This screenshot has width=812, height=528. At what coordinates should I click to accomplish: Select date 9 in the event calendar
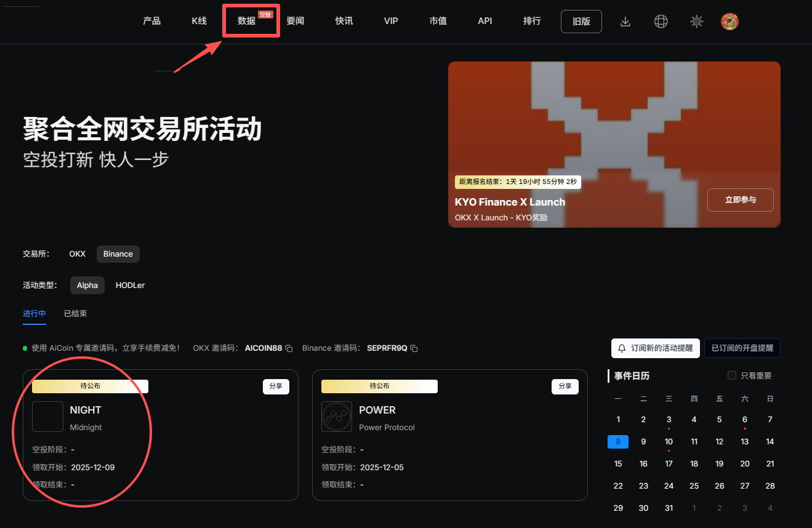click(x=643, y=442)
